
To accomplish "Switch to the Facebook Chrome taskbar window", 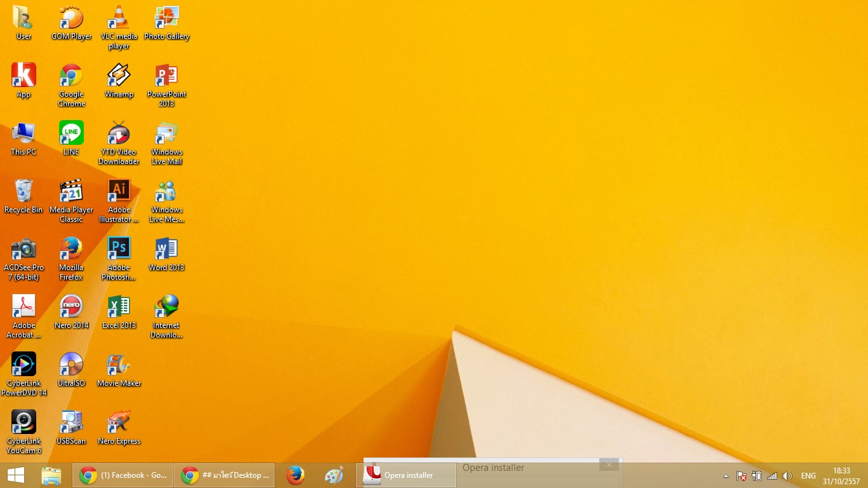I will [x=123, y=475].
